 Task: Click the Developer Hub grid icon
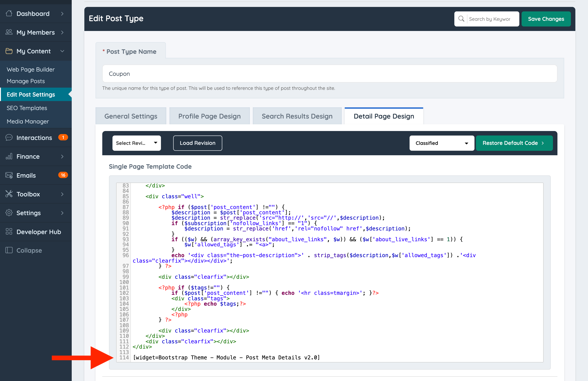click(9, 231)
